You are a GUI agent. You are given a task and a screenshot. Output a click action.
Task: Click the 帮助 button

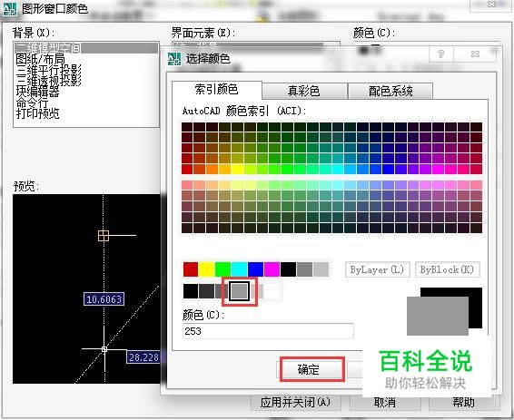click(x=464, y=403)
